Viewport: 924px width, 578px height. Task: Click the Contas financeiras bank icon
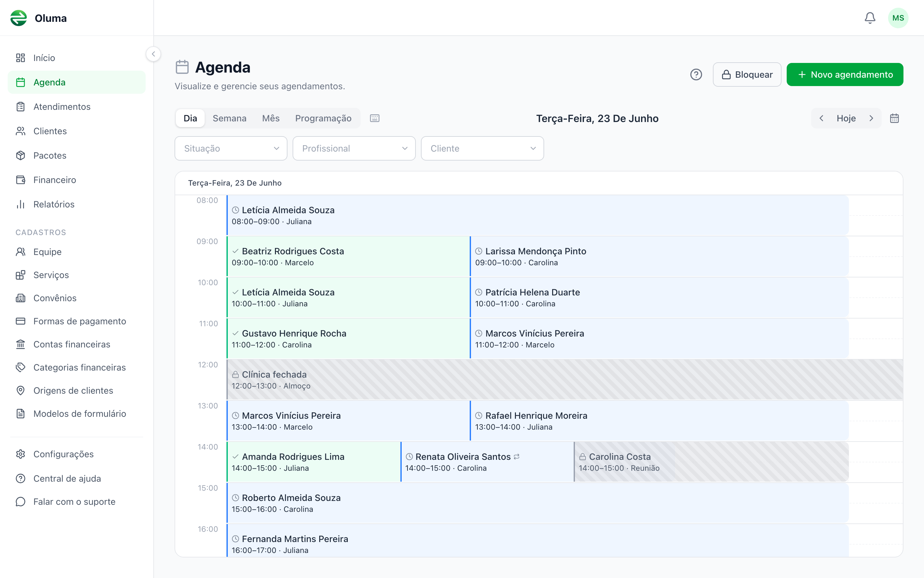tap(21, 345)
